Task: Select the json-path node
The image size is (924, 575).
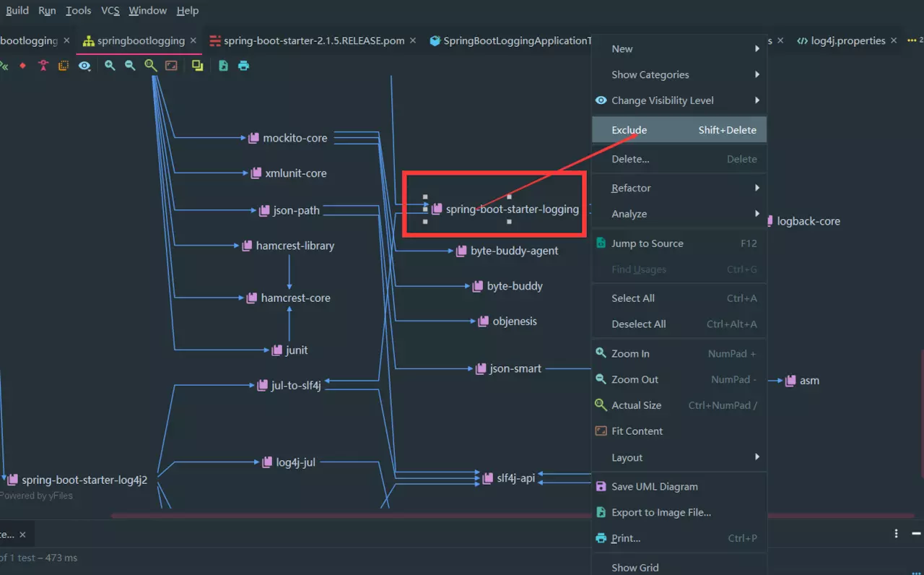Action: [289, 210]
